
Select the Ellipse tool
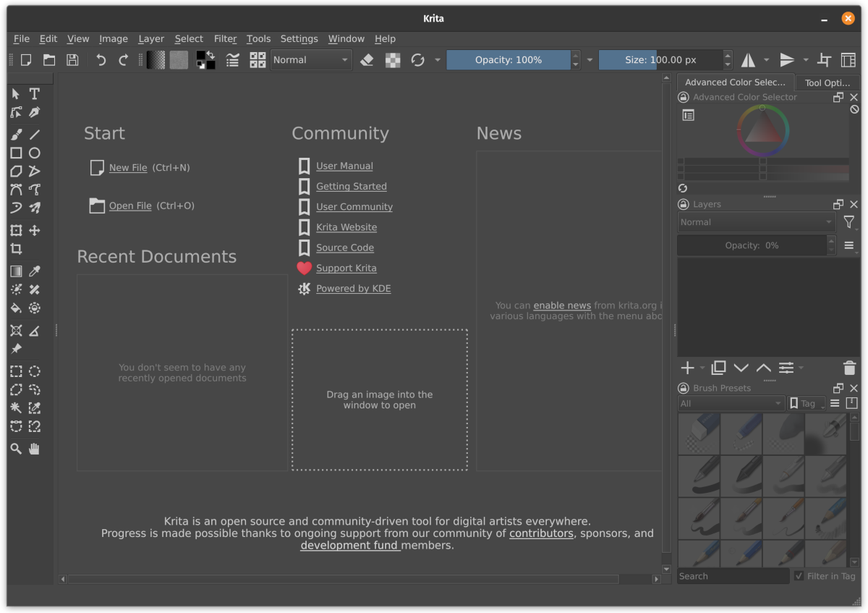click(34, 153)
